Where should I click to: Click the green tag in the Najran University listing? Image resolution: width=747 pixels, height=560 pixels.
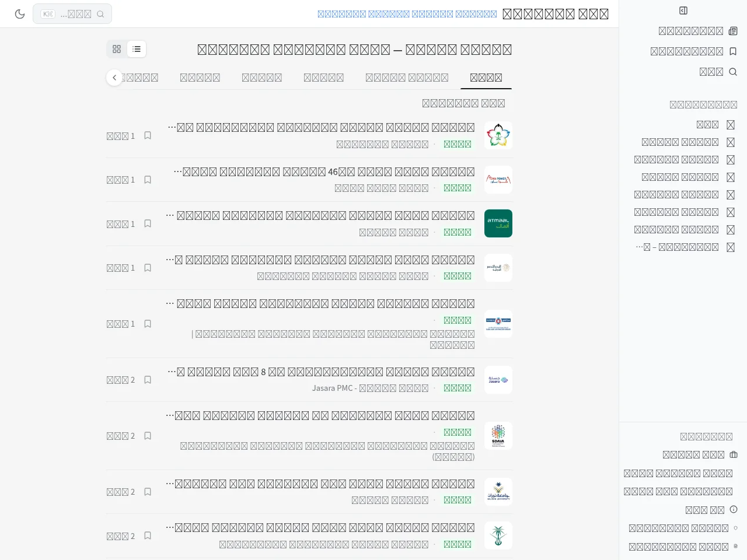tap(458, 500)
